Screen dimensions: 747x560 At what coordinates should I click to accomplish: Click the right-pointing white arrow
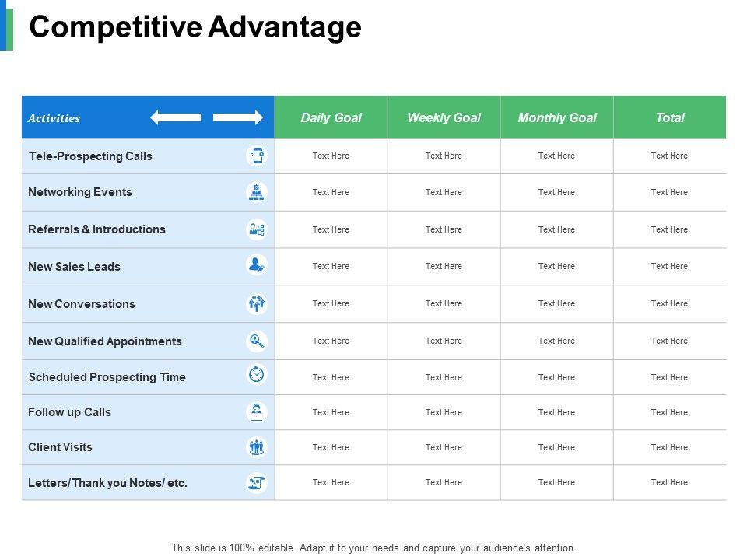pyautogui.click(x=238, y=117)
